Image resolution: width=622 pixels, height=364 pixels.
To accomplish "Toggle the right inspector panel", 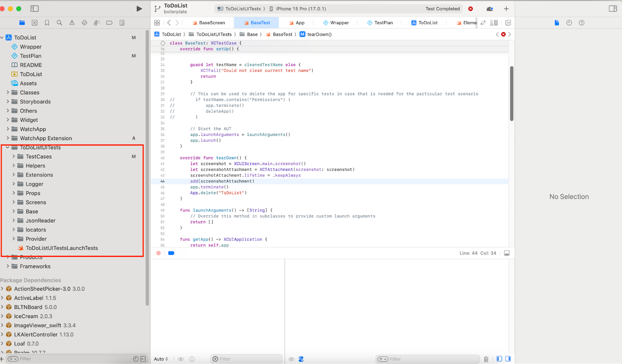I will click(613, 9).
